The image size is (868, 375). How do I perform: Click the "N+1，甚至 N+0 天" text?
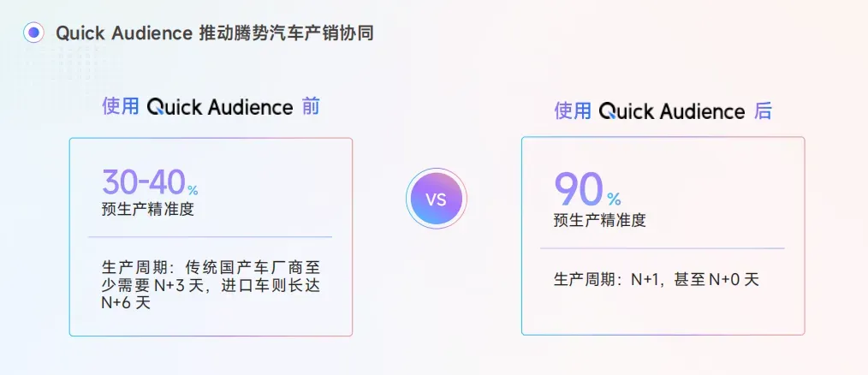point(694,279)
